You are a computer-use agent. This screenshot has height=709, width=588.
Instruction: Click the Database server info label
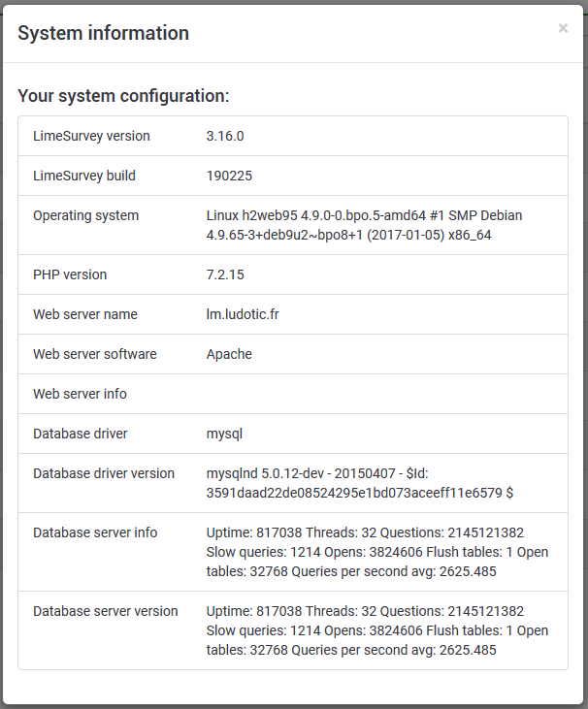[x=95, y=532]
